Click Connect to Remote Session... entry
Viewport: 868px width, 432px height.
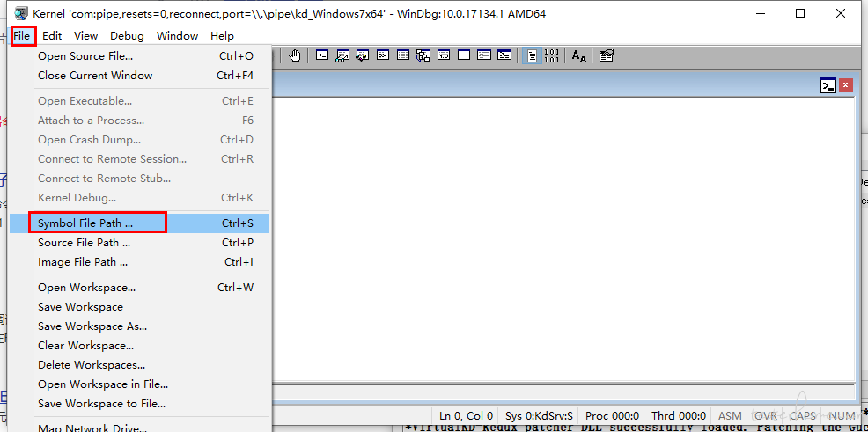pyautogui.click(x=139, y=158)
